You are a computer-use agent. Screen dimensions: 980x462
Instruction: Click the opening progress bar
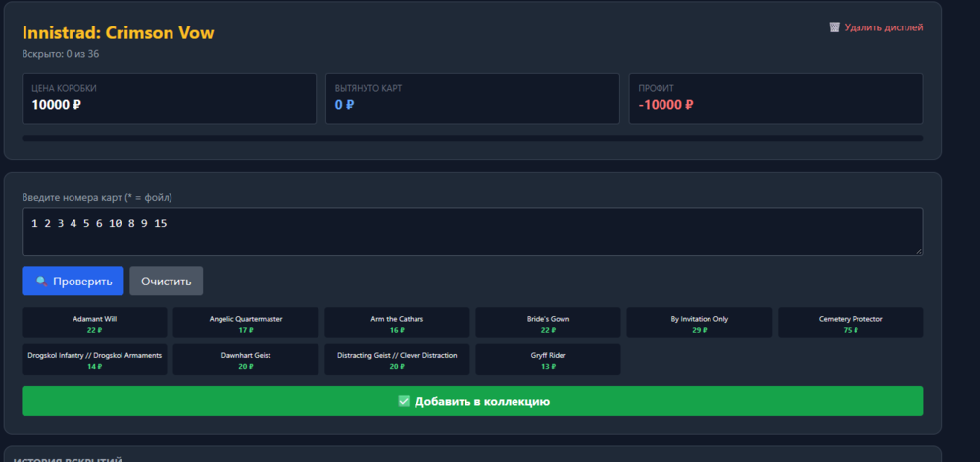coord(472,138)
